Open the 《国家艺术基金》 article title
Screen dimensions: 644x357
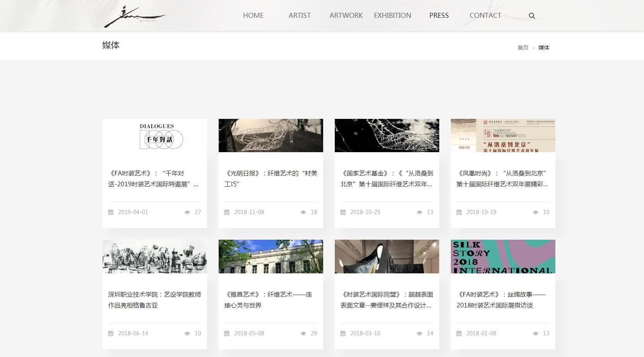[387, 179]
